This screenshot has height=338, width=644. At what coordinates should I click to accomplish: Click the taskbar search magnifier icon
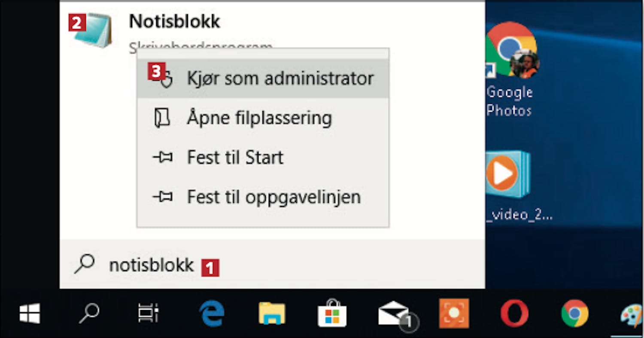pos(89,314)
